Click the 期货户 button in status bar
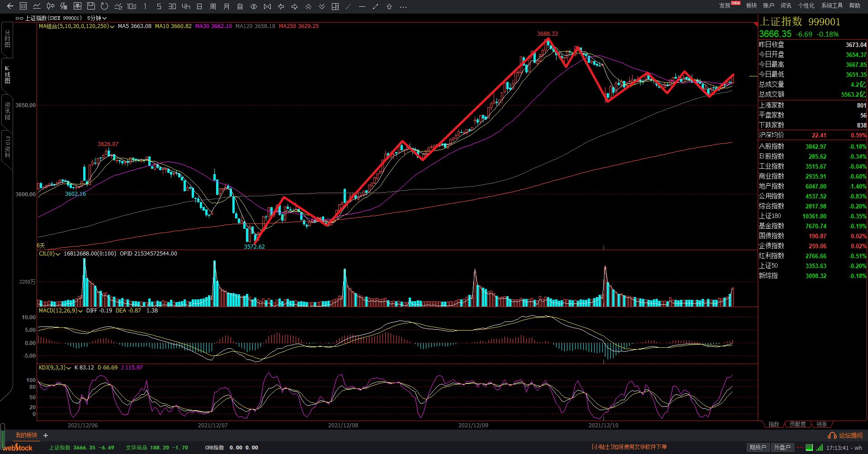 (758, 447)
